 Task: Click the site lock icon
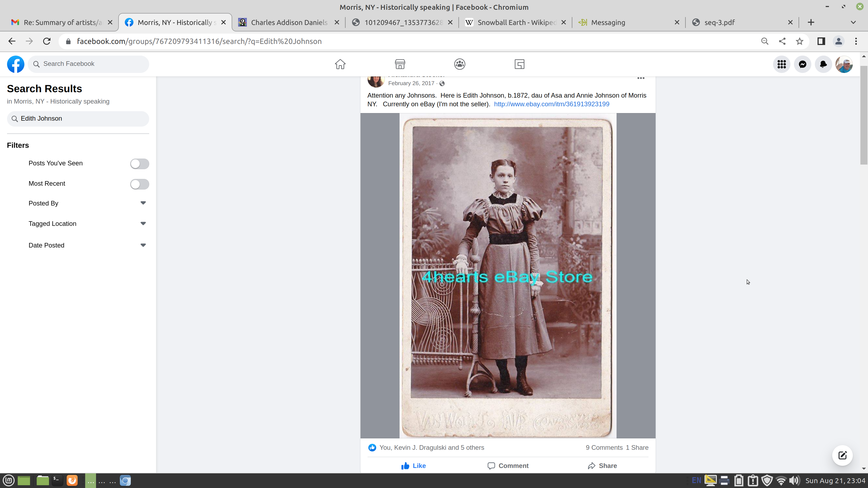(x=68, y=41)
